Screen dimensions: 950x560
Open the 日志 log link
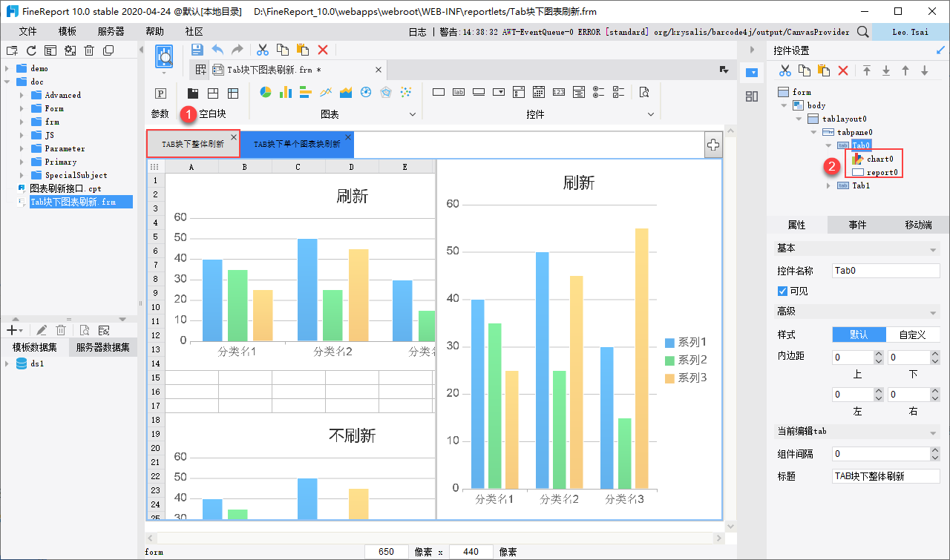tap(418, 32)
